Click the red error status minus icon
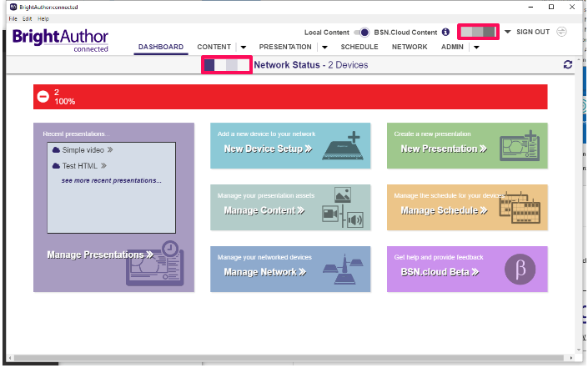The height and width of the screenshot is (368, 588). [43, 97]
